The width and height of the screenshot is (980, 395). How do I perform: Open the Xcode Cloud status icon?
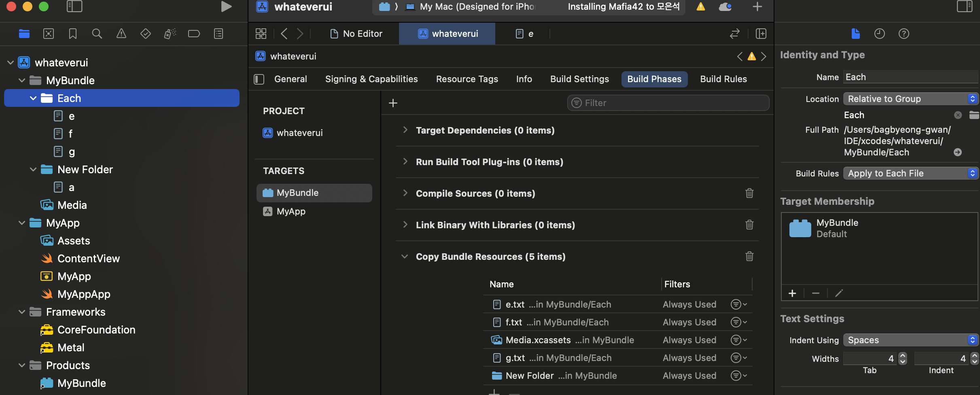725,6
